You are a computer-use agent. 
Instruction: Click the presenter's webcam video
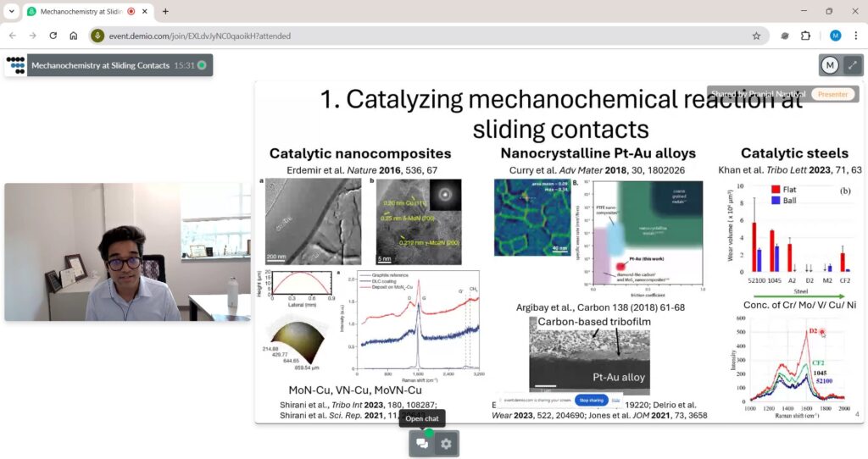127,252
